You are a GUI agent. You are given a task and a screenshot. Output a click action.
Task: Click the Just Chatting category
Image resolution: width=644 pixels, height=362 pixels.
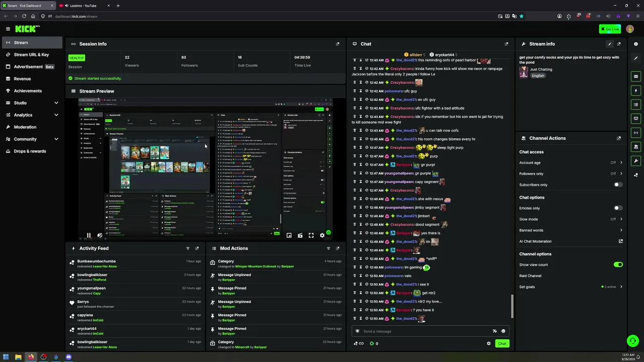[x=541, y=69]
